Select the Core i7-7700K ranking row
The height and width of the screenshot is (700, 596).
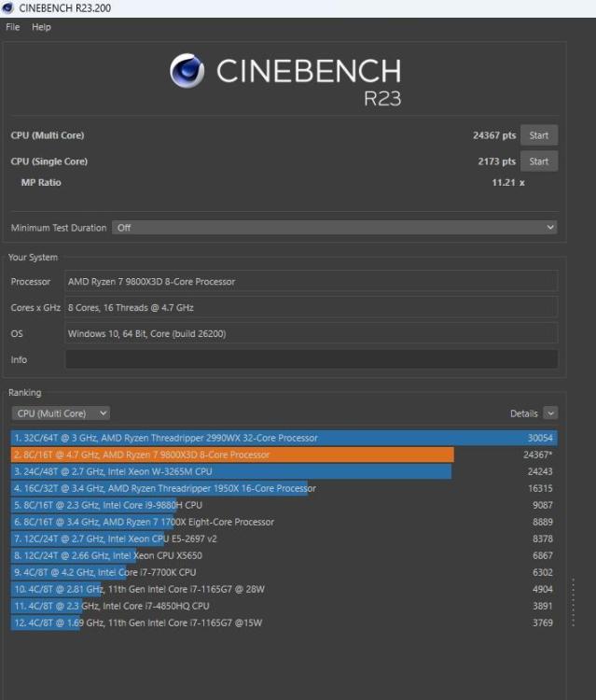284,572
